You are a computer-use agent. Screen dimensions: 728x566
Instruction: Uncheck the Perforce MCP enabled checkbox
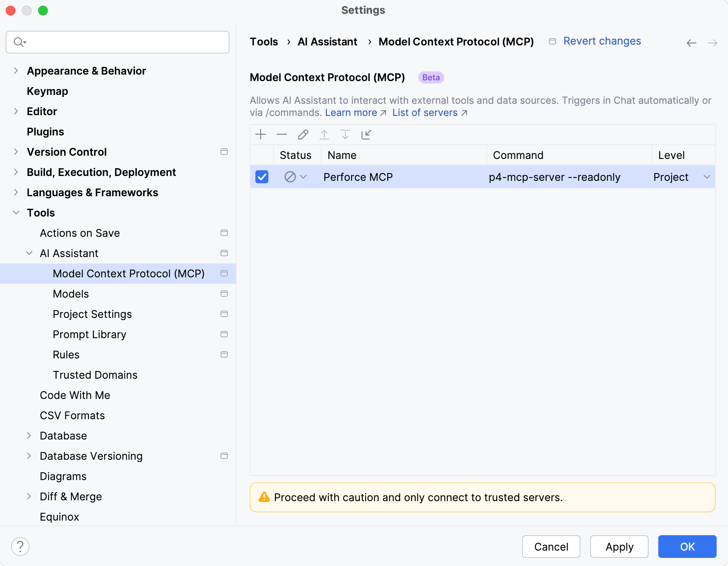point(261,177)
